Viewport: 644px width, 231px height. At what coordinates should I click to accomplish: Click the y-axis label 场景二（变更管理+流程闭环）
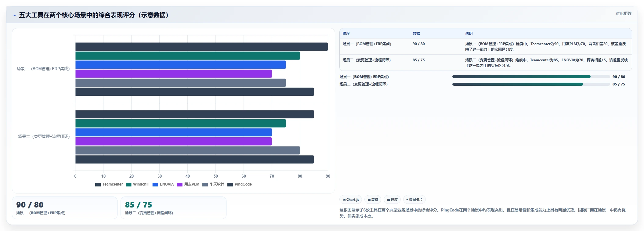[x=44, y=137]
